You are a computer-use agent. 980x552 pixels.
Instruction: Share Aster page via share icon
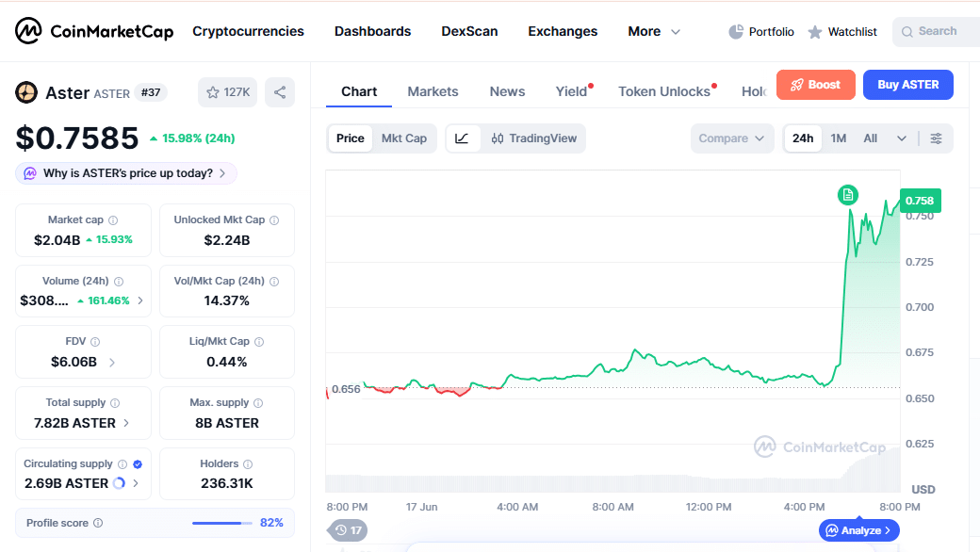point(279,92)
